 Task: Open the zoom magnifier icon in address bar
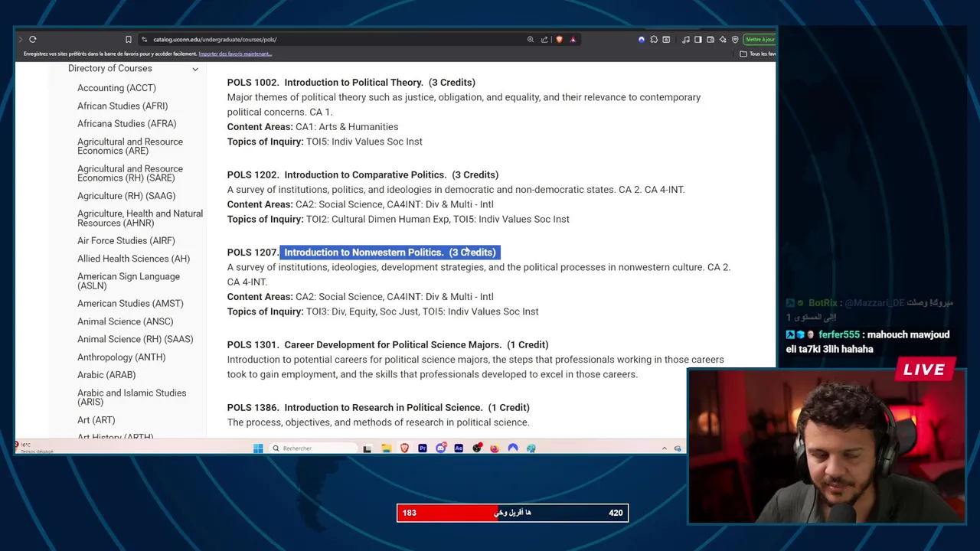pyautogui.click(x=531, y=39)
